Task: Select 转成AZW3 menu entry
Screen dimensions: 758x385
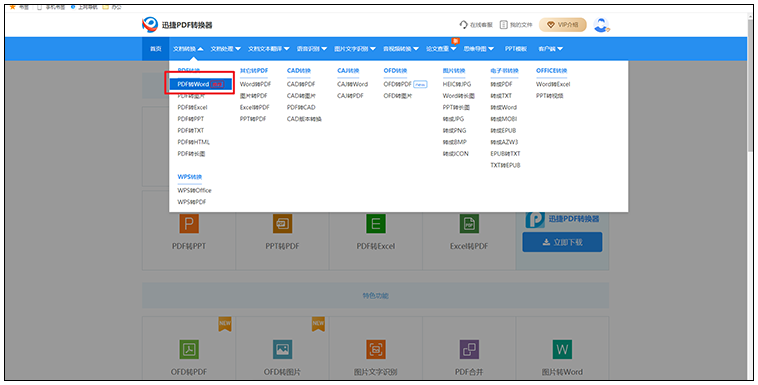Action: (x=504, y=142)
